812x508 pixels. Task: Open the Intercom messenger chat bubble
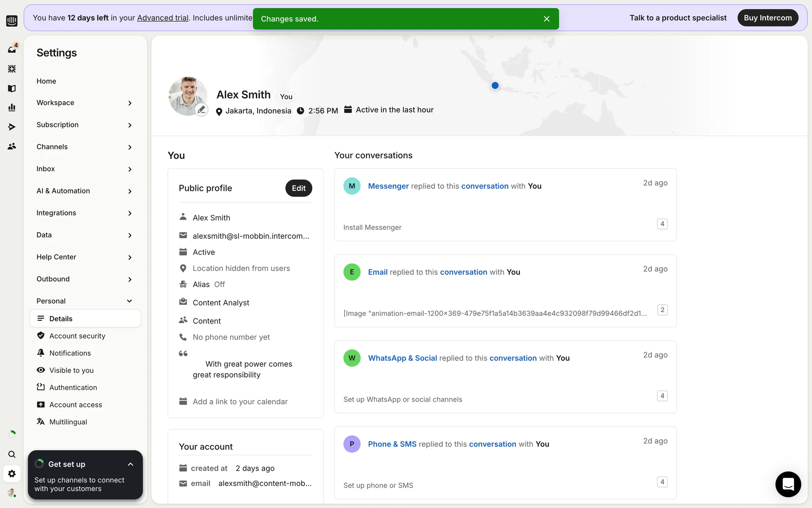click(788, 484)
